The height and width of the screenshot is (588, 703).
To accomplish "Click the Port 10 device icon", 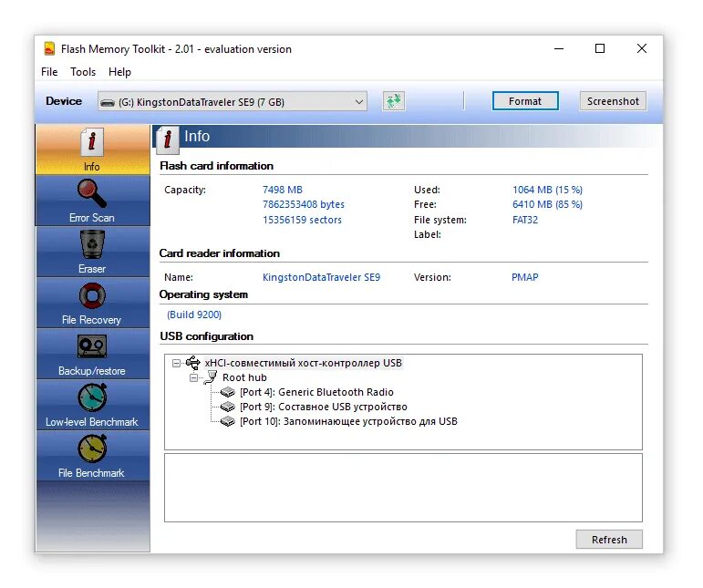I will (228, 422).
